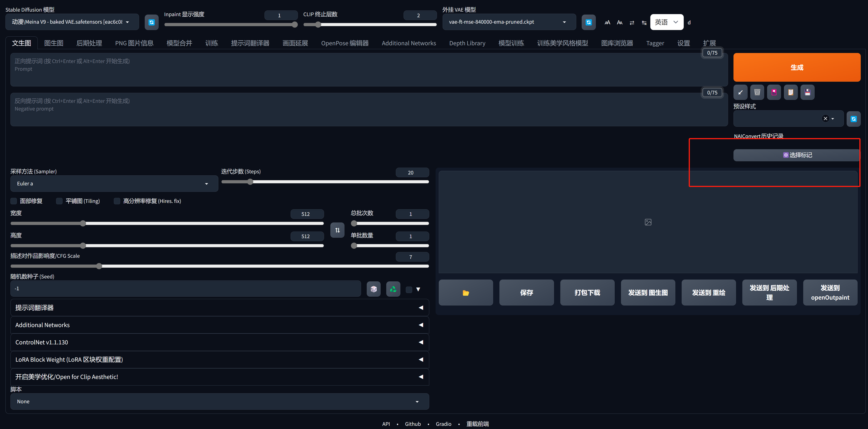Click the trash icon to clear prompt
Viewport: 868px width, 429px height.
tap(757, 92)
